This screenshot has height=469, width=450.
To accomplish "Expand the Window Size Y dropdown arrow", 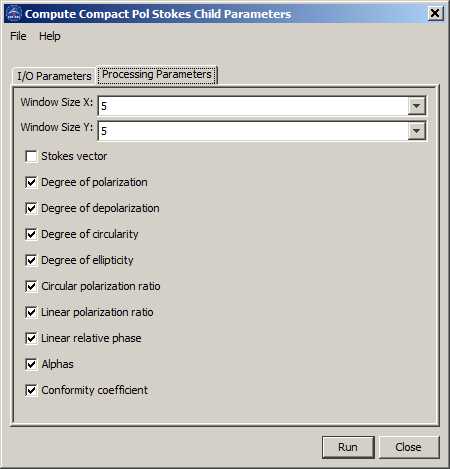I will click(416, 131).
